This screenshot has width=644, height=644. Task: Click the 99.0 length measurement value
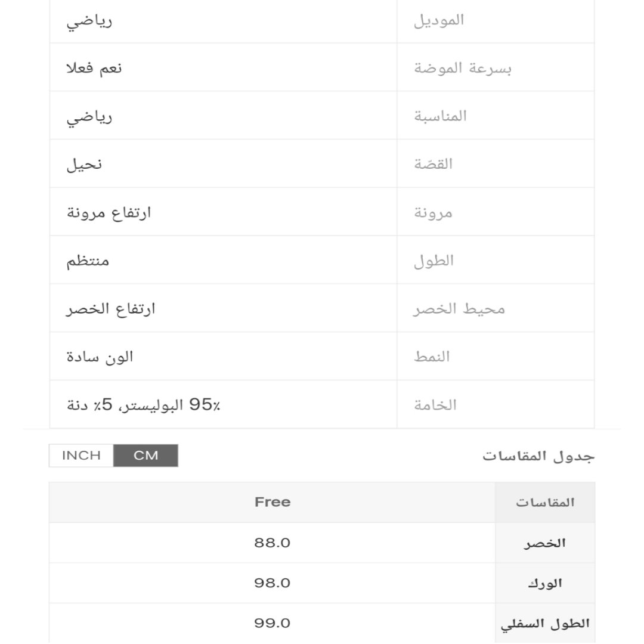[x=273, y=624]
